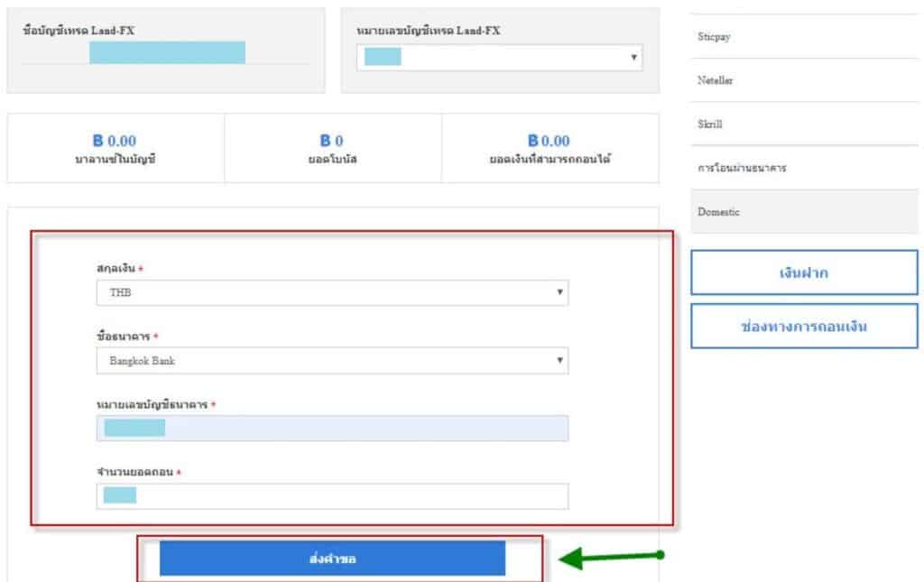Open the ช่องทางการถอนเงิน withdrawal channels button

[x=804, y=327]
